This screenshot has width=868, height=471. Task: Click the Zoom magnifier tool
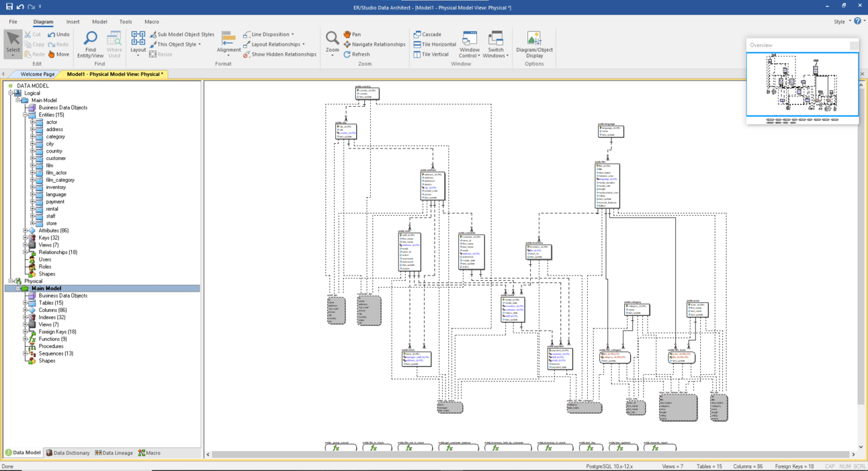(x=332, y=39)
